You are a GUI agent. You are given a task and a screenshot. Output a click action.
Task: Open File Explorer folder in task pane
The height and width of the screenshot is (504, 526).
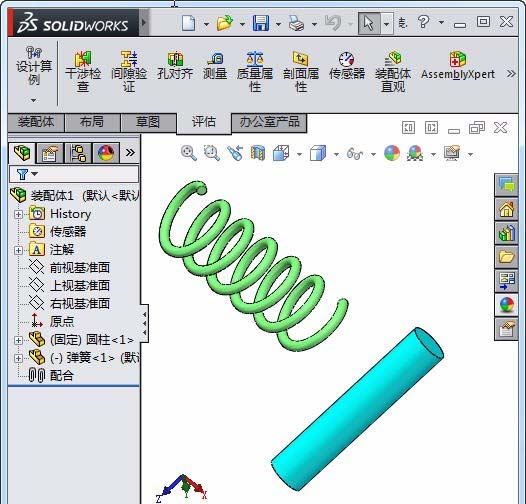[x=506, y=257]
